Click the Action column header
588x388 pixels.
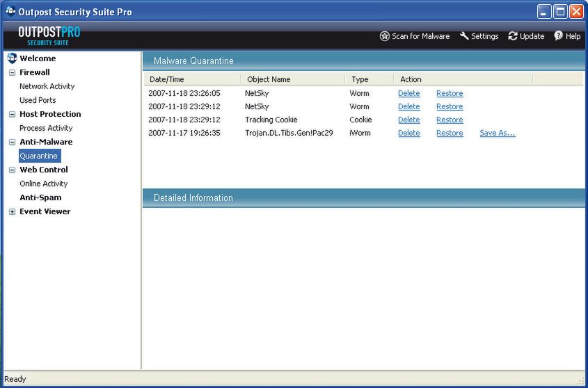click(x=463, y=79)
